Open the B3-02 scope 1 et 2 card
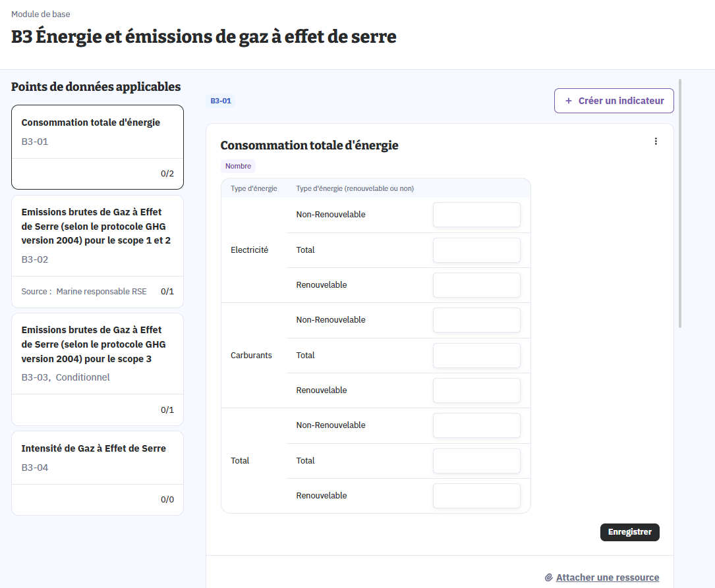This screenshot has width=715, height=588. click(x=98, y=251)
